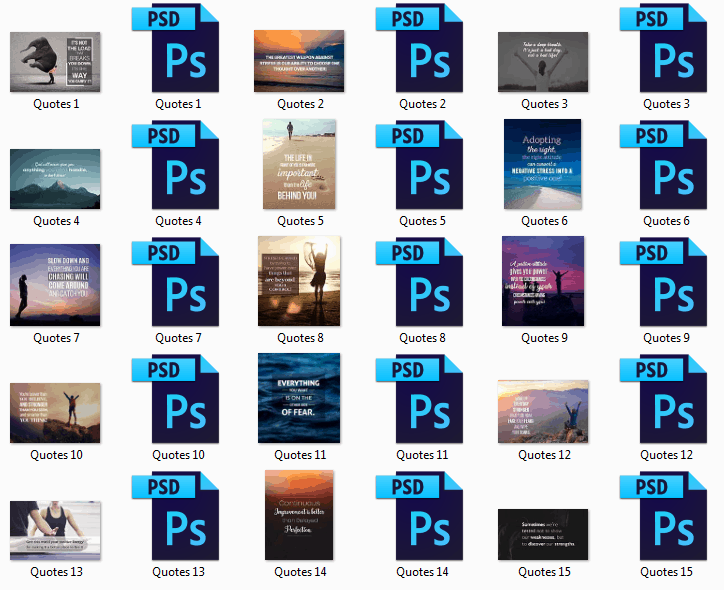Click the Quotes 2 sunset beach thumbnail
The width and height of the screenshot is (724, 590).
(299, 61)
